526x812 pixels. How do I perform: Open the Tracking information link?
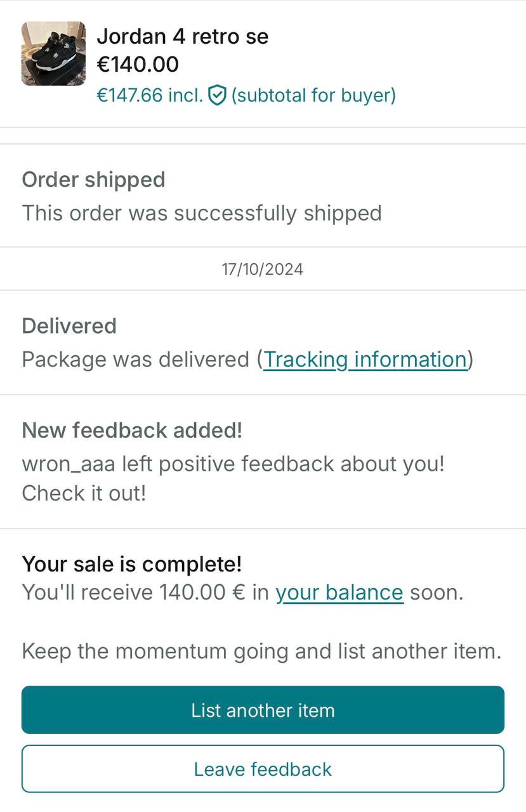(365, 360)
